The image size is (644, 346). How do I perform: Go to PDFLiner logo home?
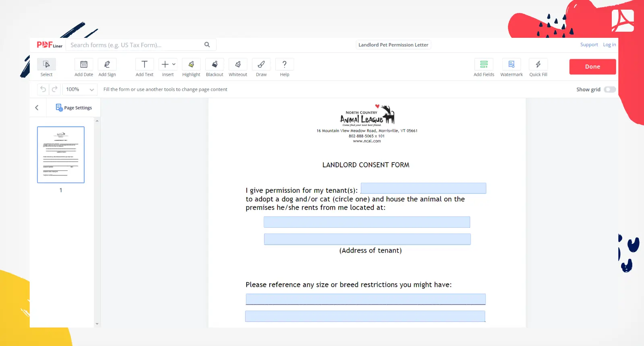coord(50,45)
